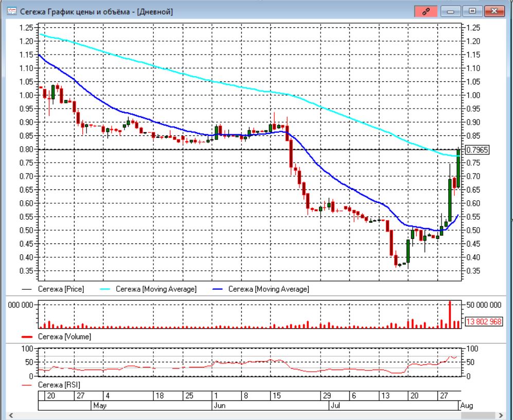The width and height of the screenshot is (513, 420).
Task: Click the May month label on the timeline
Action: click(x=100, y=405)
